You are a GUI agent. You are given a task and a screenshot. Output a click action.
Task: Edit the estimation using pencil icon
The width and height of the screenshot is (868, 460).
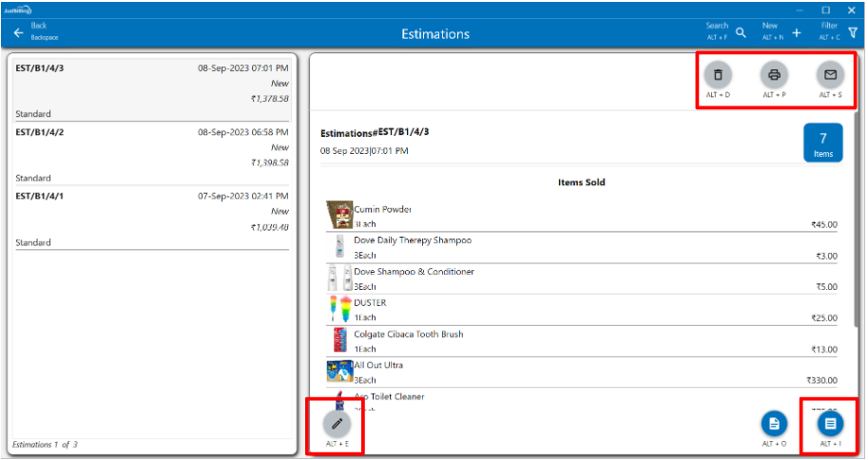[337, 423]
